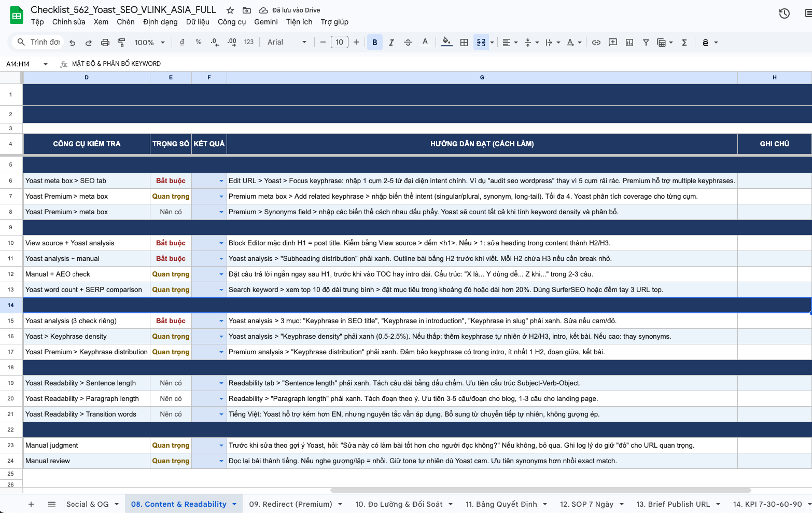Open number format 123 menu
Viewport: 812px width, 513px height.
pos(249,42)
